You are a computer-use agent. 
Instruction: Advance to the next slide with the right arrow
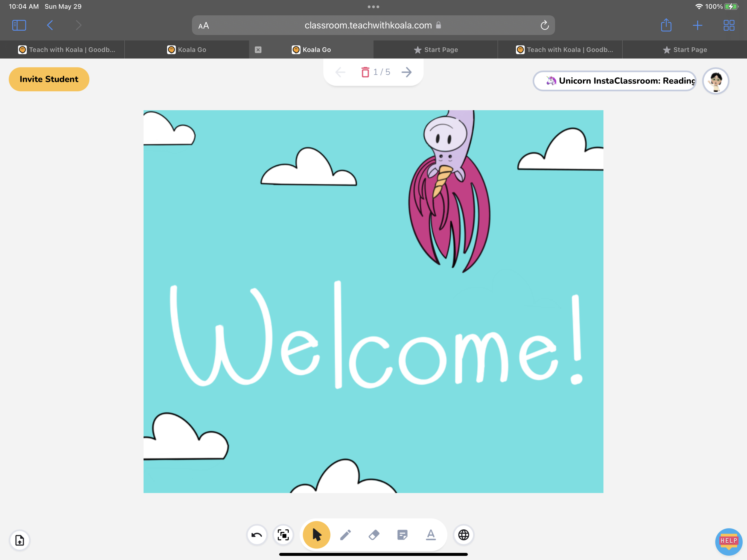click(x=406, y=72)
